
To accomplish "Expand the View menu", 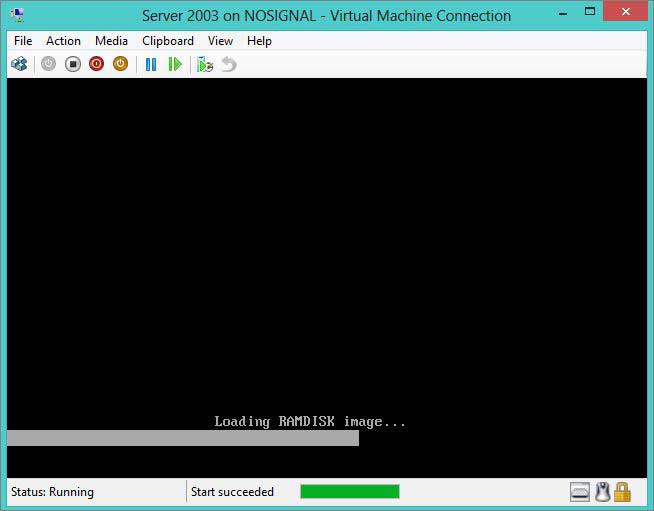I will (220, 41).
